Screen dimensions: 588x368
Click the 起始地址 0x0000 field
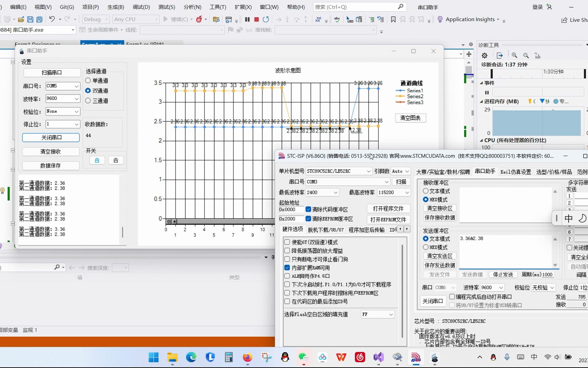point(291,210)
